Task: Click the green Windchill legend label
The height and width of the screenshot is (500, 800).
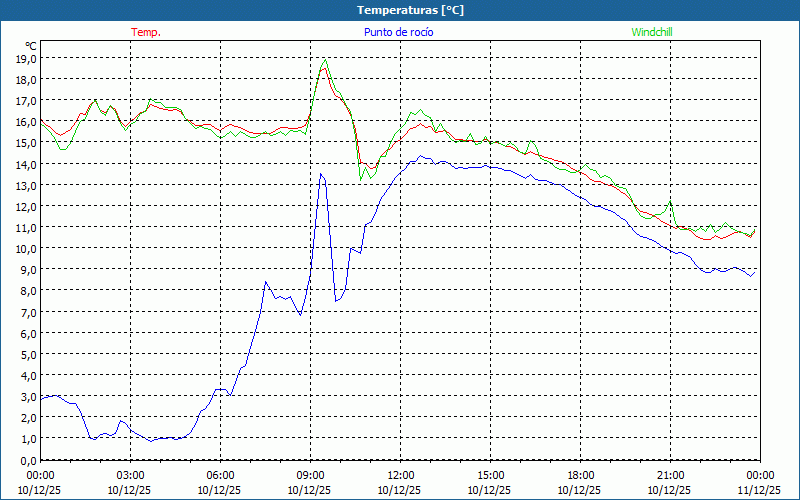Action: pos(652,32)
